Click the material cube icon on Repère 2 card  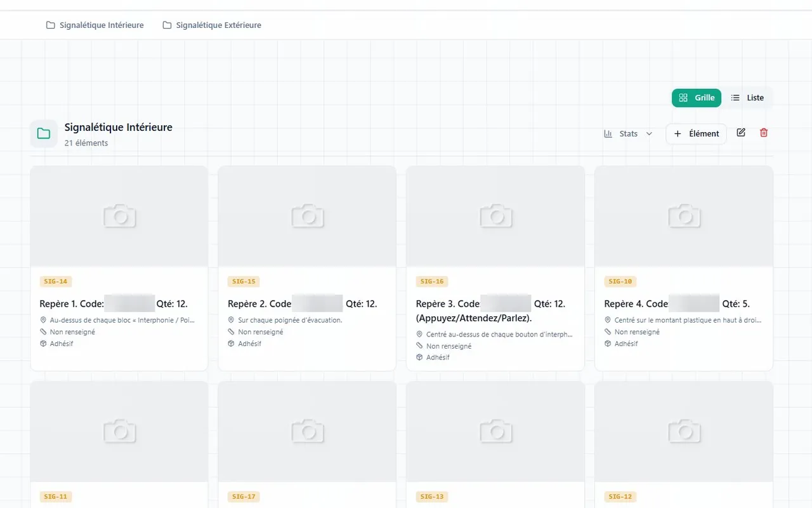point(232,344)
